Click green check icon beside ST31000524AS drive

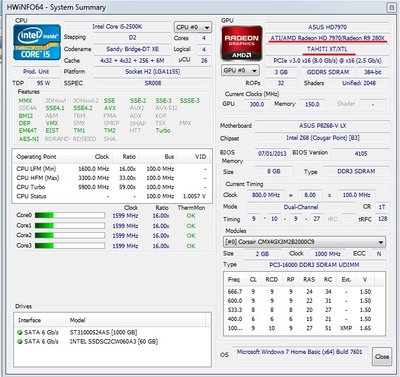pos(20,332)
